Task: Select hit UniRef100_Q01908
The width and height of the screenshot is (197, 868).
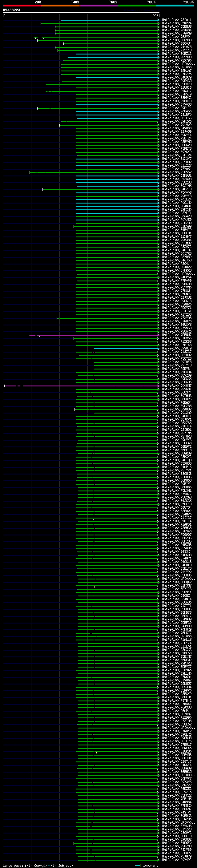Action: point(176,57)
